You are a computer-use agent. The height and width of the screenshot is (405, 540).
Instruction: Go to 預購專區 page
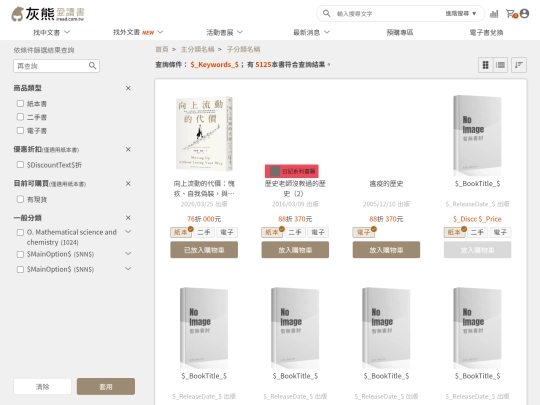pos(399,32)
